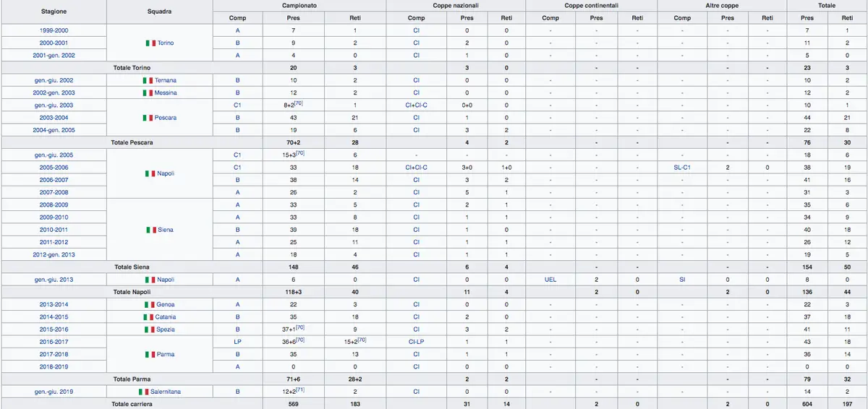This screenshot has height=409, width=868.
Task: Click the flag icon beside Parma
Action: tap(150, 354)
